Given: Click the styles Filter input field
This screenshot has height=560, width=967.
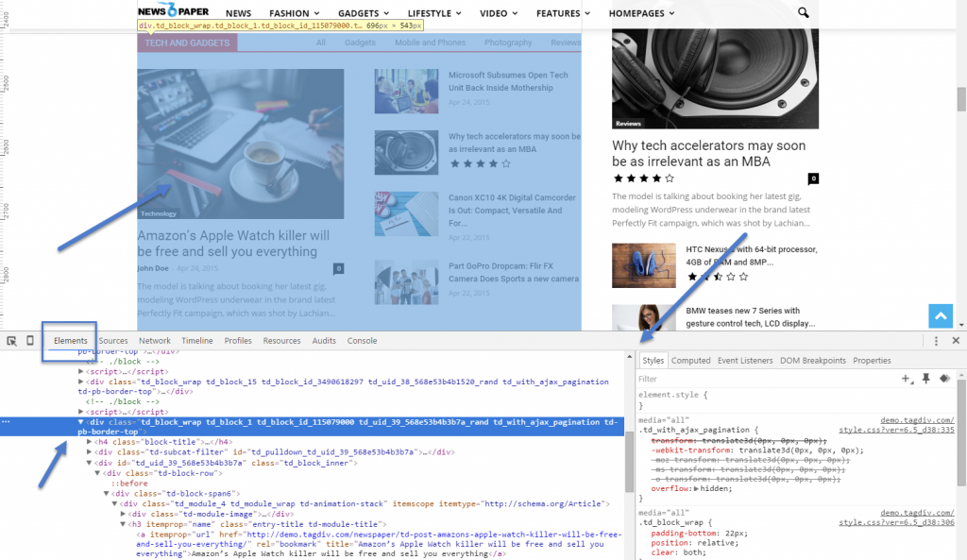Looking at the screenshot, I should [765, 379].
